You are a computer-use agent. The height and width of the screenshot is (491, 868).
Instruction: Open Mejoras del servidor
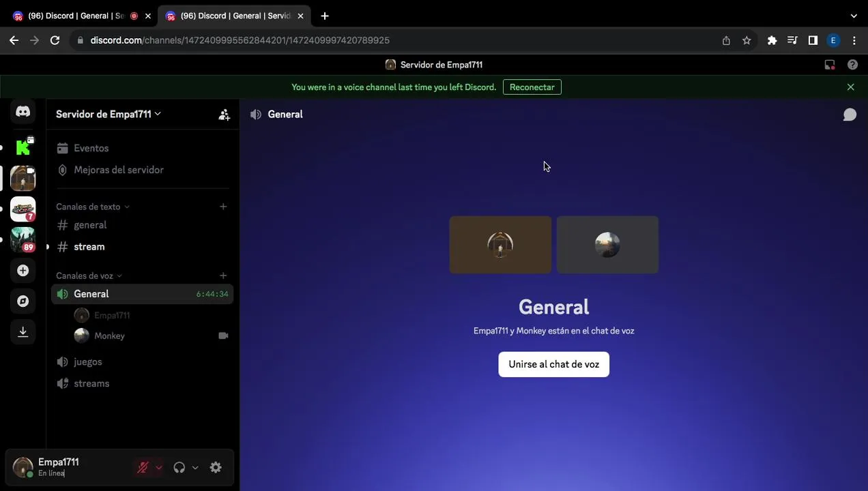point(142,170)
